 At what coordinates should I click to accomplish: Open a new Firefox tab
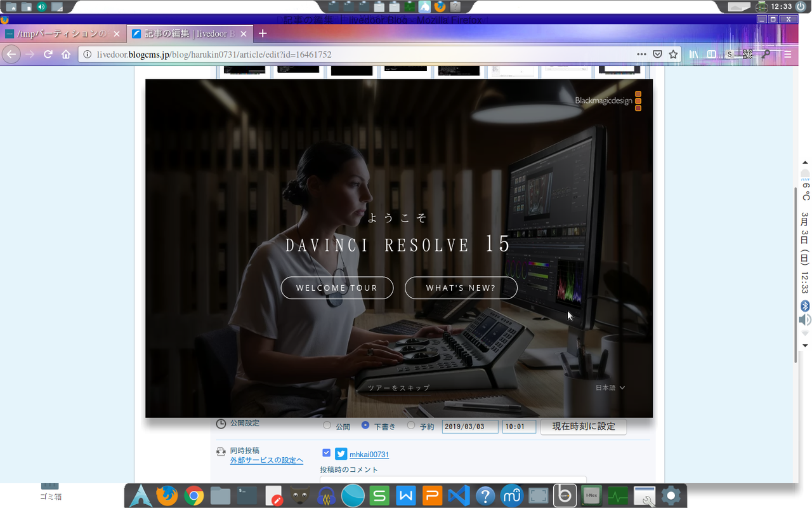pos(263,34)
